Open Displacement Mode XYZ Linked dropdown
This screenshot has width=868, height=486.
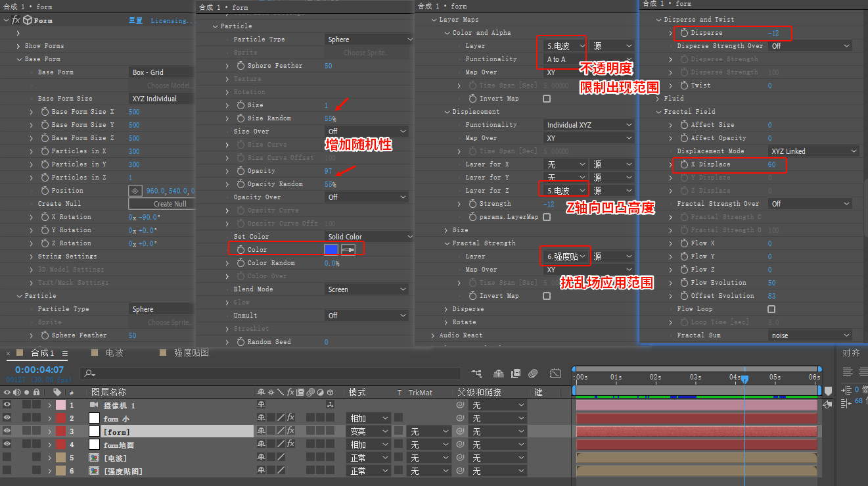[x=813, y=151]
